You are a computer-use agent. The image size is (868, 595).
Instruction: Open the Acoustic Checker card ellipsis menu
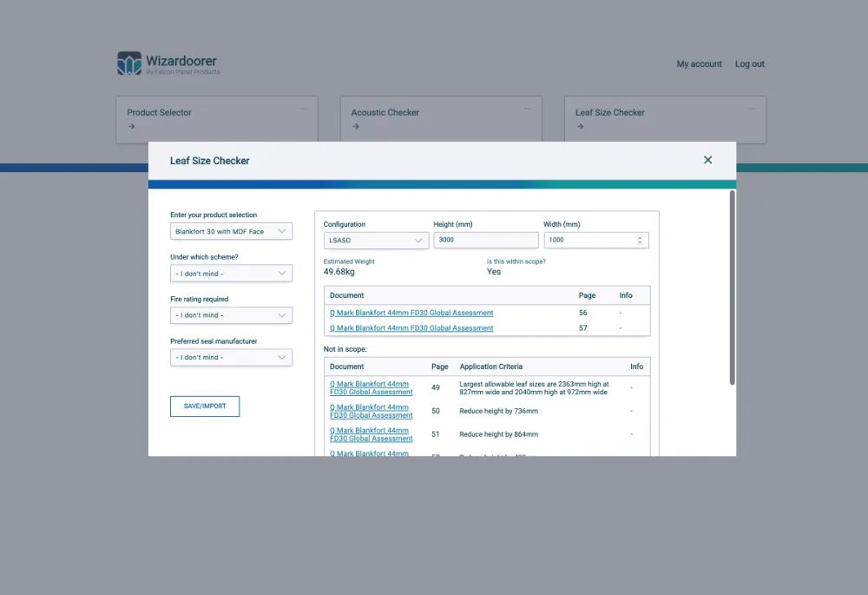[528, 109]
